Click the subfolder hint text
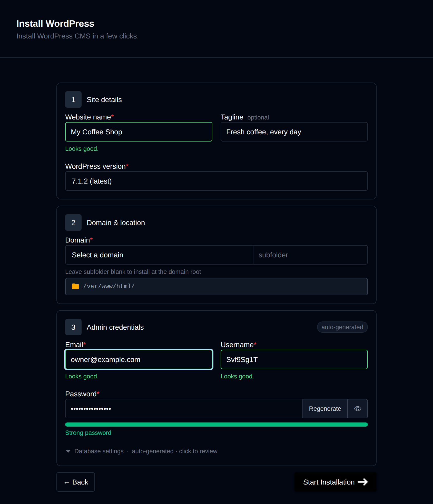 coord(133,272)
